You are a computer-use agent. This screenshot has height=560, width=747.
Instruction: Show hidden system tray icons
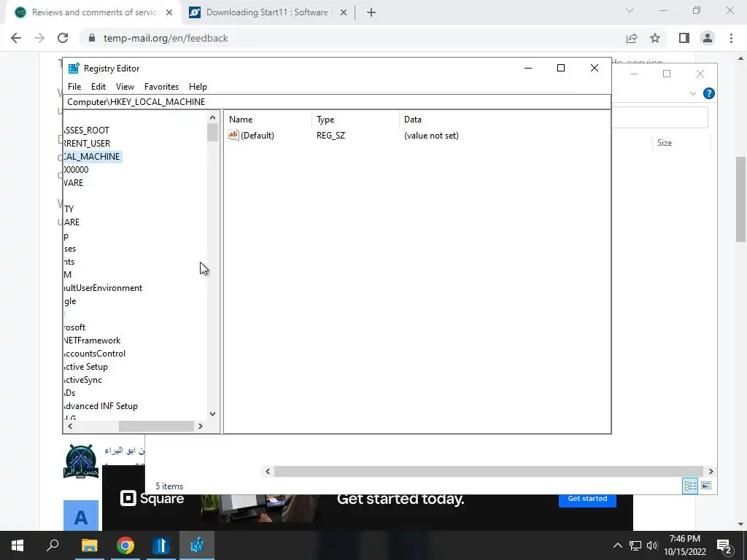click(617, 545)
